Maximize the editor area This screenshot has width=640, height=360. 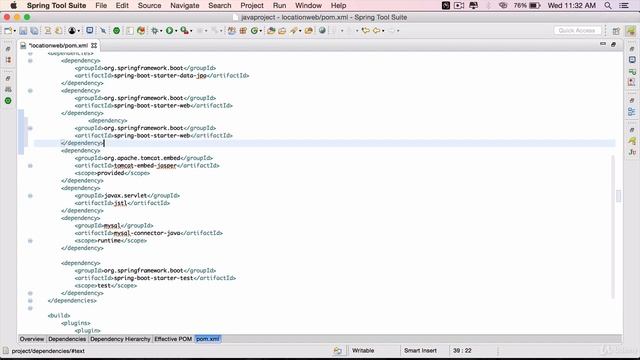click(613, 44)
